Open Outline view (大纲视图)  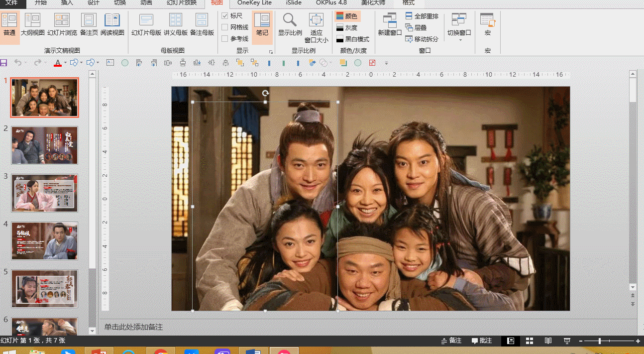(x=32, y=25)
